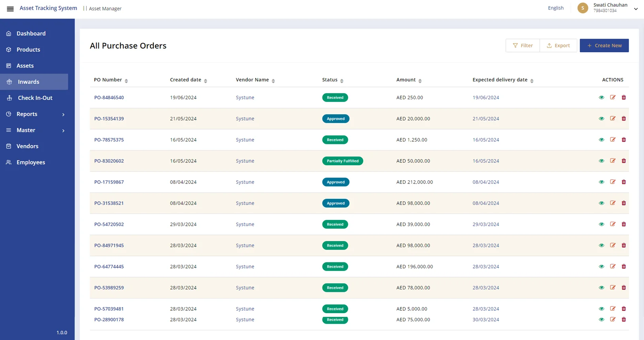View details of PO-78575375
644x340 pixels.
click(601, 140)
